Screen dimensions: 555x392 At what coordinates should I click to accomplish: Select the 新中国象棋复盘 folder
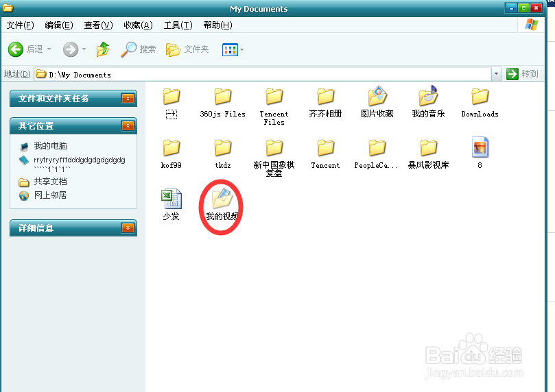[x=274, y=158]
